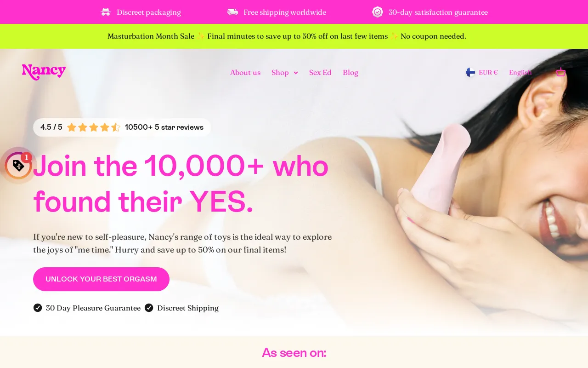588x368 pixels.
Task: Click the free shipping truck icon
Action: 232,12
